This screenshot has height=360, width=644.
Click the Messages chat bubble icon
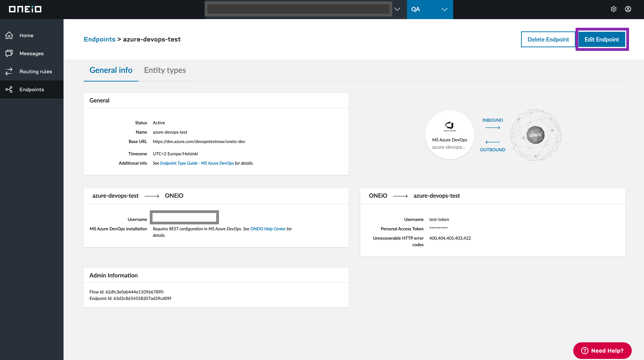click(9, 53)
